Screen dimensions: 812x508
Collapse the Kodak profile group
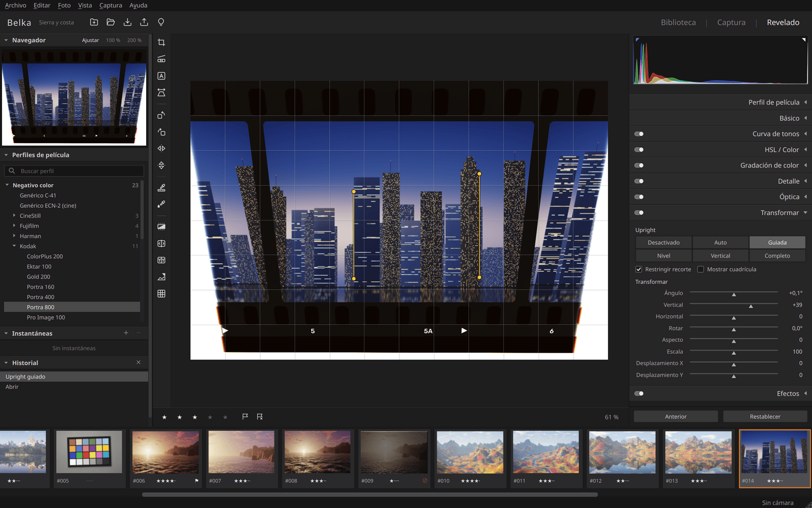[x=14, y=246]
